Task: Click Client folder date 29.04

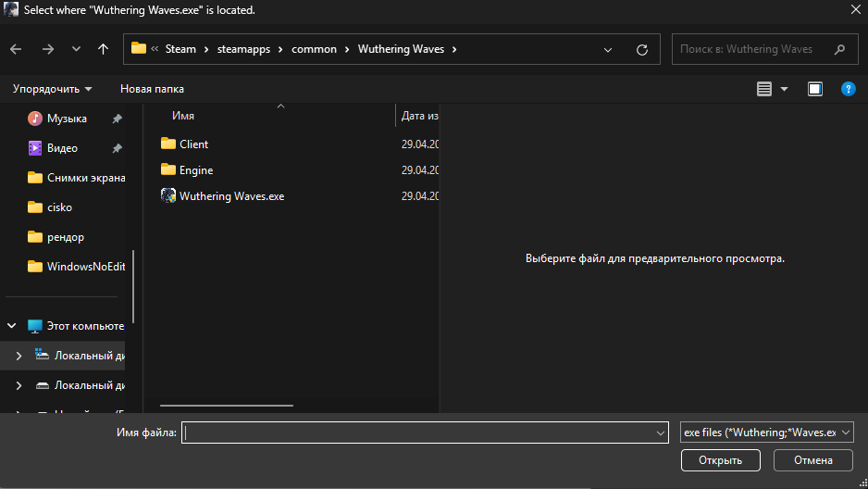Action: (x=420, y=144)
